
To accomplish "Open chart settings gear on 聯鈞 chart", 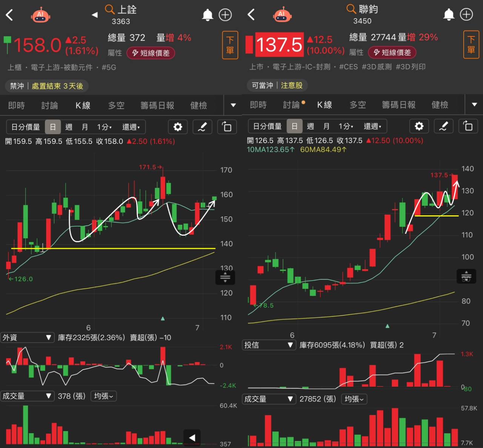I will (419, 126).
